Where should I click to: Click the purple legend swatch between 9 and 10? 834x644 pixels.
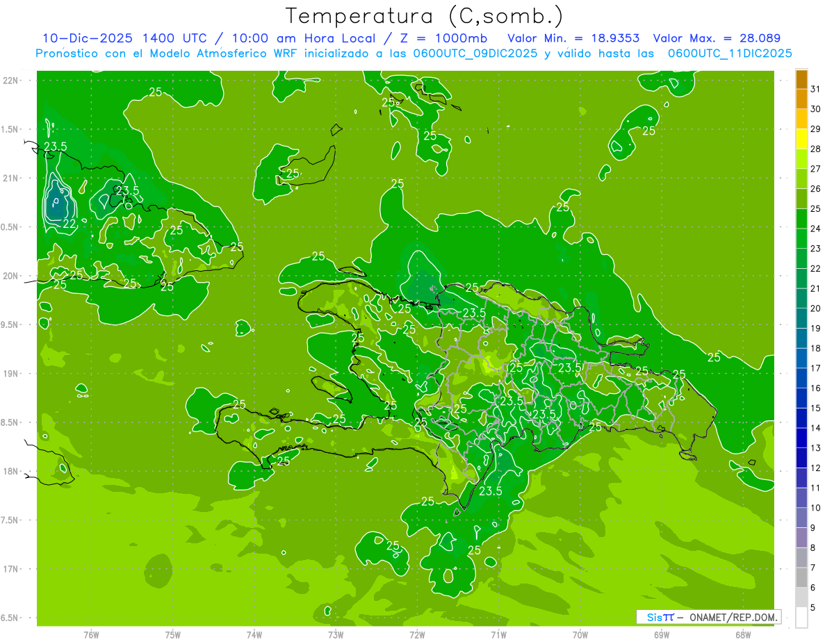(x=801, y=518)
